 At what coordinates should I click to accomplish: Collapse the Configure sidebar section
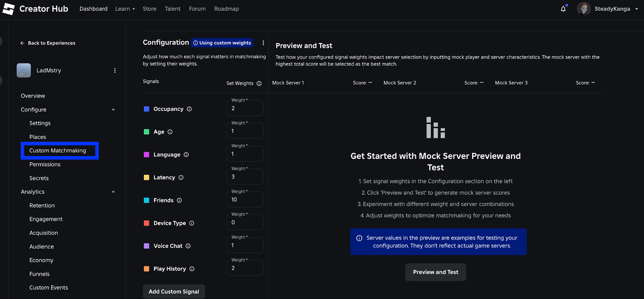tap(113, 109)
